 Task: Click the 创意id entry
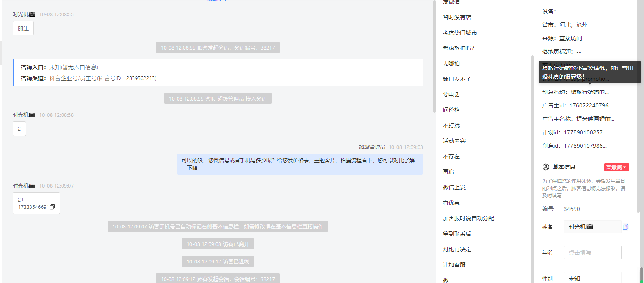point(574,146)
